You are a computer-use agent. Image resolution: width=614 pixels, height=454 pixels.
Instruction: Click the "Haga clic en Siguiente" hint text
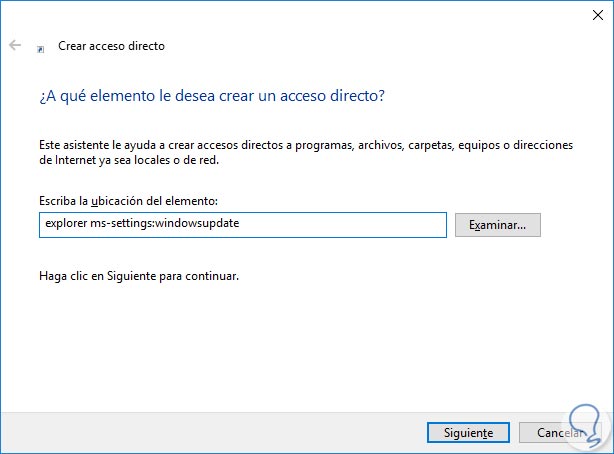140,274
